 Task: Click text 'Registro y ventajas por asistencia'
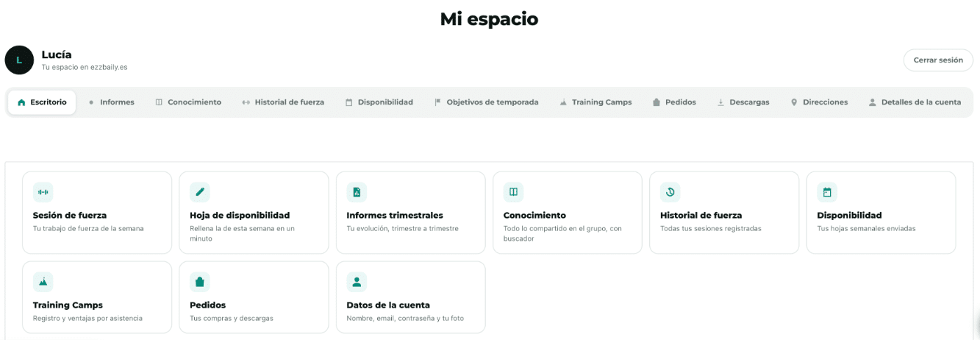pyautogui.click(x=87, y=319)
